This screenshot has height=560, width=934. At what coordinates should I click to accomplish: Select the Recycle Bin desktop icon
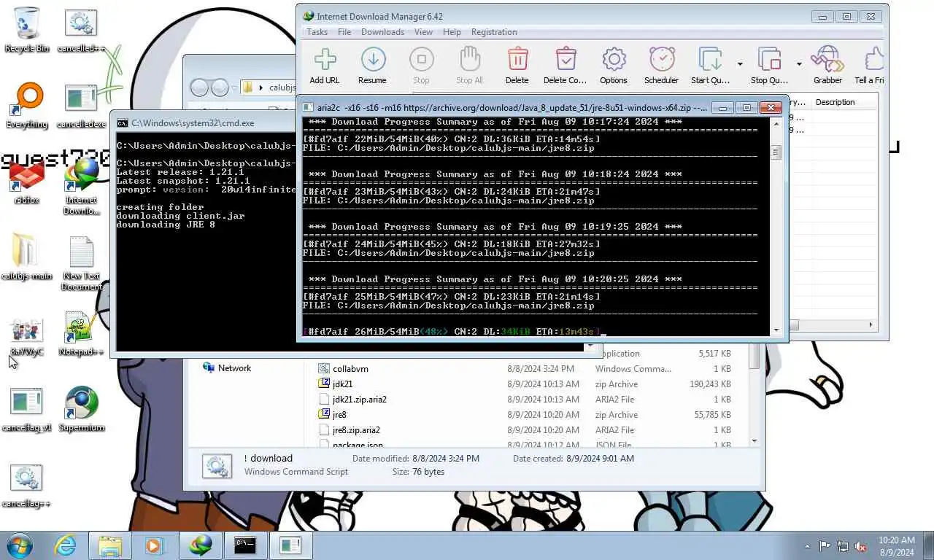pyautogui.click(x=27, y=29)
